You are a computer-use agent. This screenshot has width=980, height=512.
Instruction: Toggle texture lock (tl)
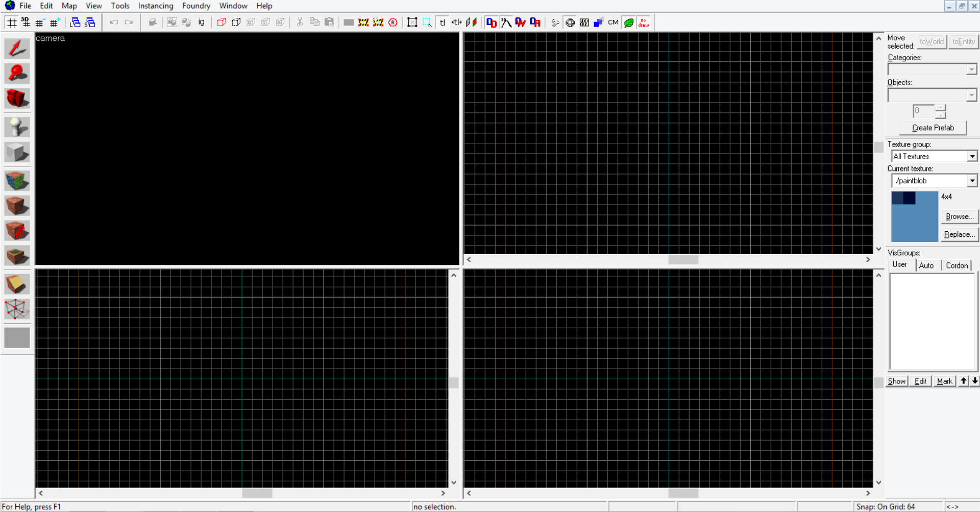pos(443,22)
